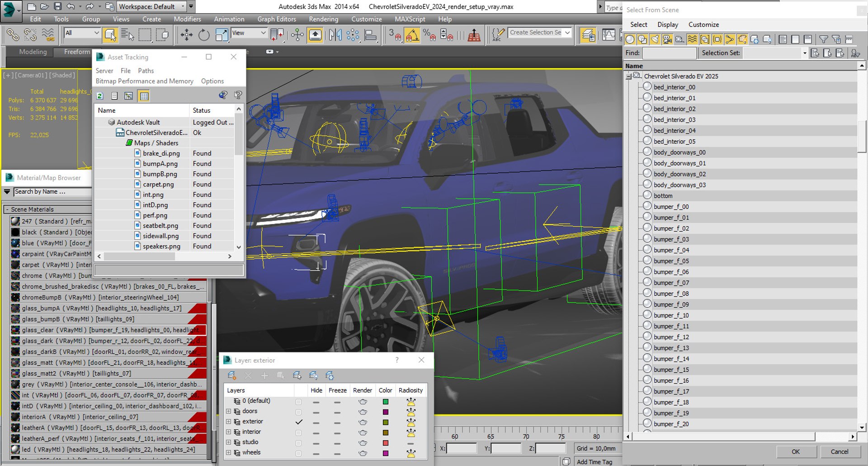Screen dimensions: 868x466
Task: Open the Selection Set dropdown arrow
Action: pyautogui.click(x=805, y=53)
